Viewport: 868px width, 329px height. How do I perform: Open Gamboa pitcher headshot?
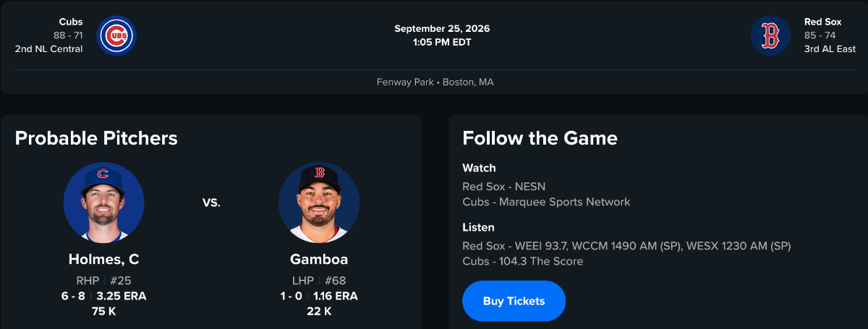319,202
